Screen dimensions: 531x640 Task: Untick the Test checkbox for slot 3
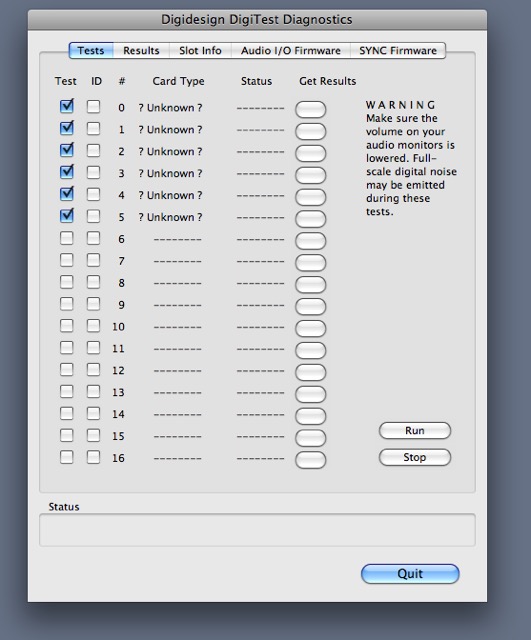67,172
